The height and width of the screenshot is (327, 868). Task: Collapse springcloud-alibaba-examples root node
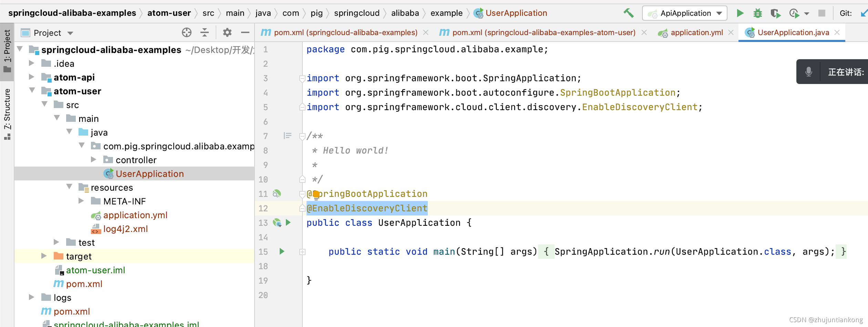(x=20, y=49)
